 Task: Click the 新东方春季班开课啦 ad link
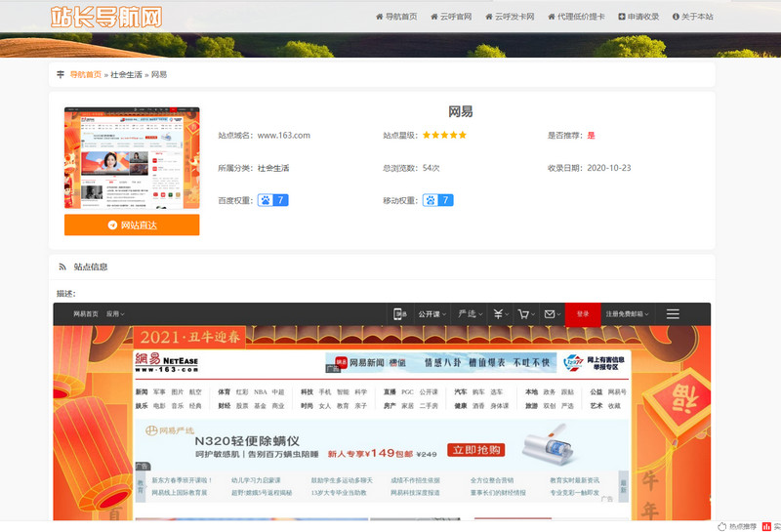click(182, 480)
